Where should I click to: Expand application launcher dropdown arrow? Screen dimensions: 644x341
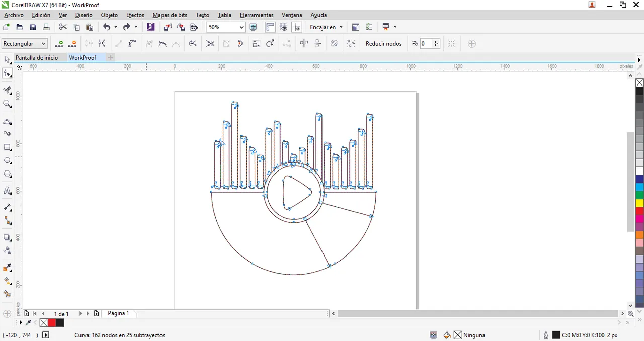395,27
